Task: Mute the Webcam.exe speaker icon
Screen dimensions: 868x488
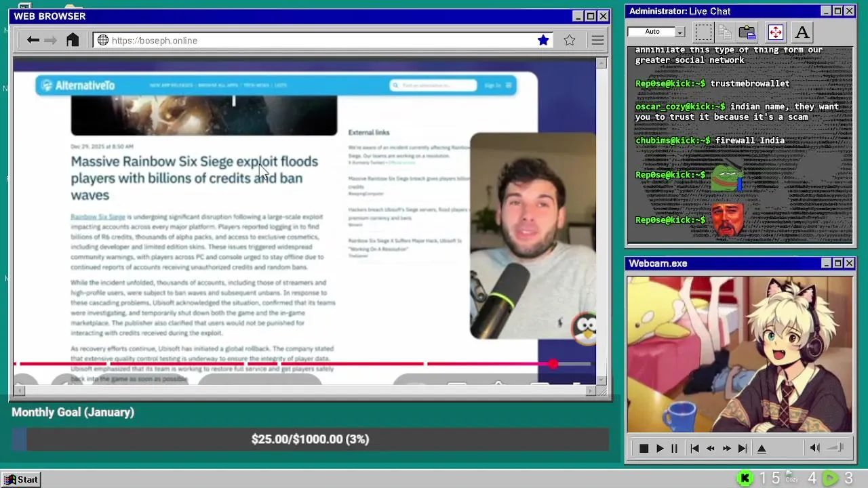Action: click(815, 447)
